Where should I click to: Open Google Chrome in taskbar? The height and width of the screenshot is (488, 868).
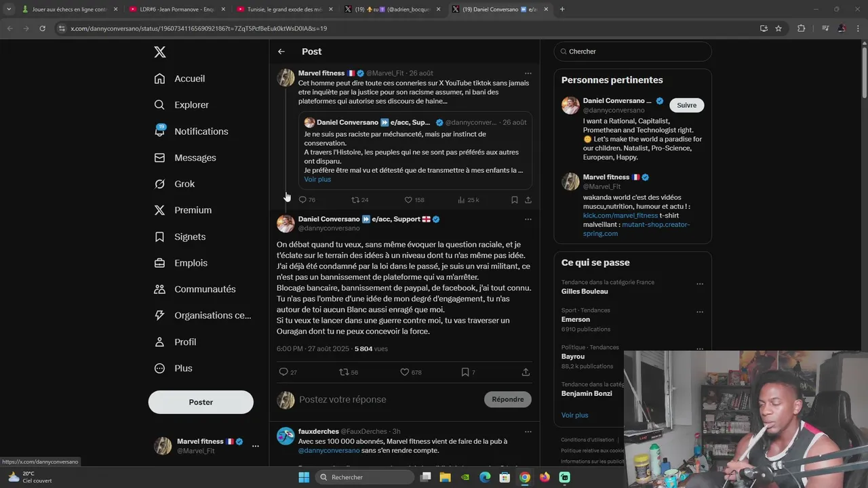coord(525,477)
